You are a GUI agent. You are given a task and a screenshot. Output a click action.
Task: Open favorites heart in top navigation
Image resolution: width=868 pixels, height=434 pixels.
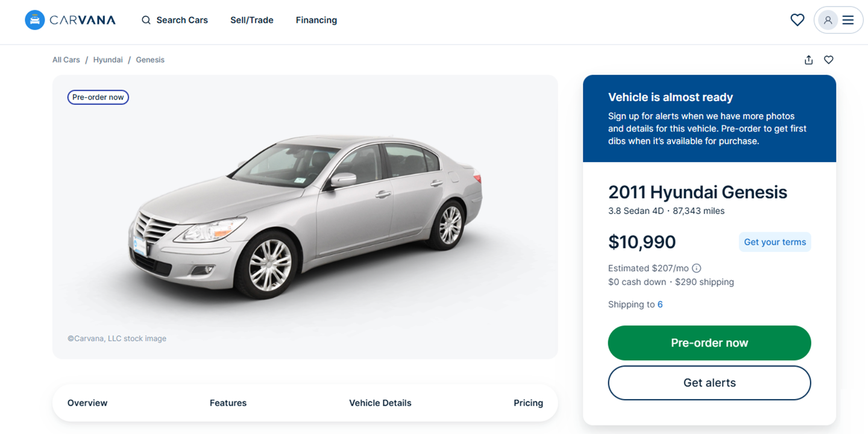[797, 20]
